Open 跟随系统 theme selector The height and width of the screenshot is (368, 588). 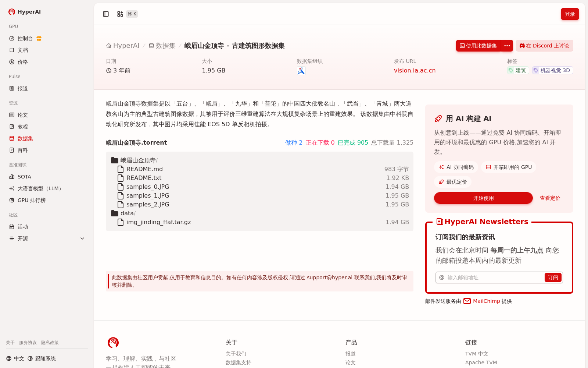[x=42, y=358]
